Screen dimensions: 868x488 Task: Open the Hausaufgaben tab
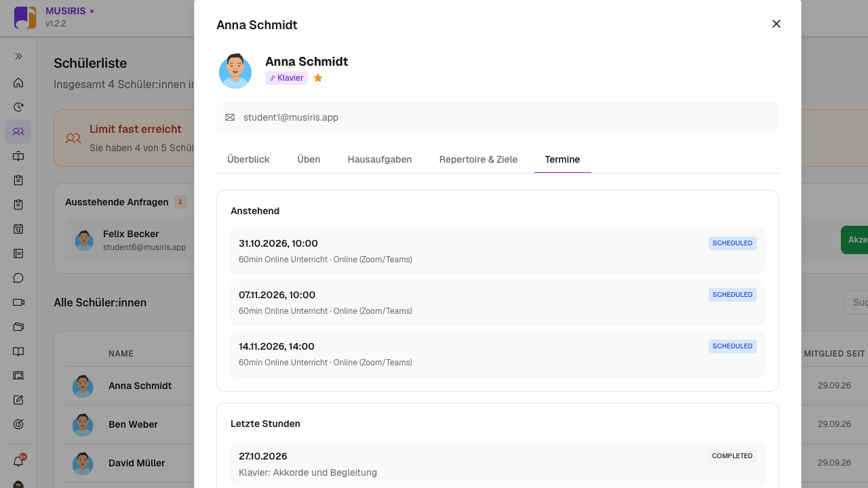(380, 159)
